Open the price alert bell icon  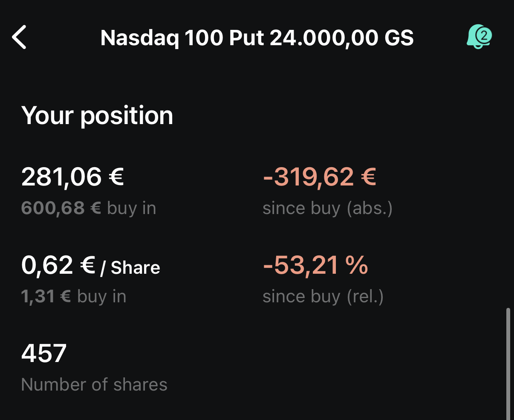476,38
